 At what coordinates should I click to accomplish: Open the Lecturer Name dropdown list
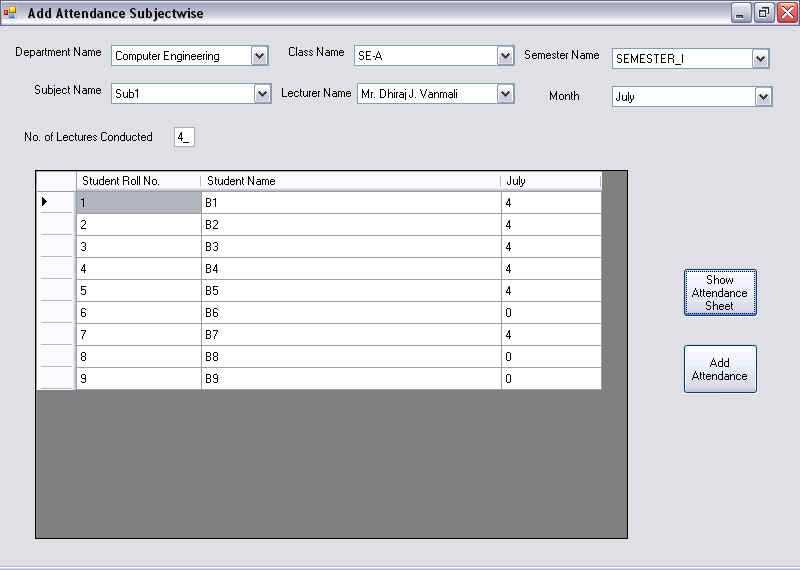coord(505,94)
